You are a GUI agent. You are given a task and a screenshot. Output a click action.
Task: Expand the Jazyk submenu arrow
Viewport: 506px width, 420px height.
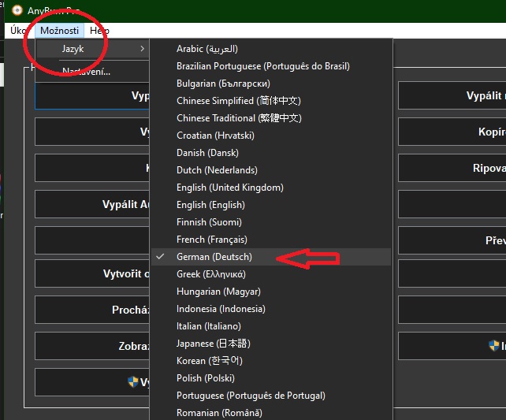[142, 49]
